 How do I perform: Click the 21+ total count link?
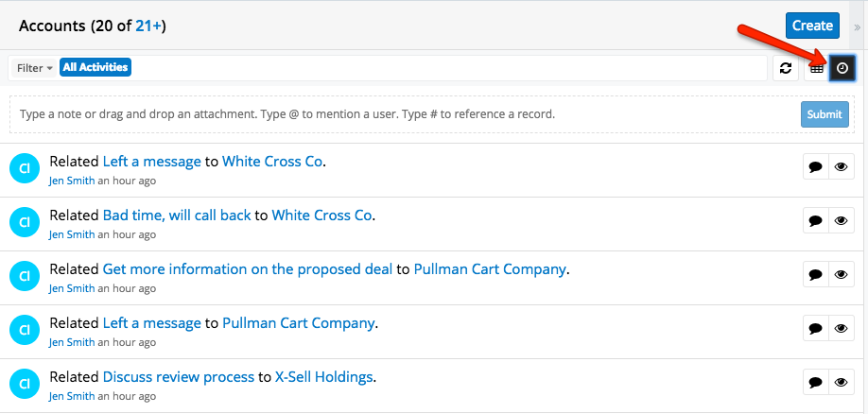pos(148,26)
